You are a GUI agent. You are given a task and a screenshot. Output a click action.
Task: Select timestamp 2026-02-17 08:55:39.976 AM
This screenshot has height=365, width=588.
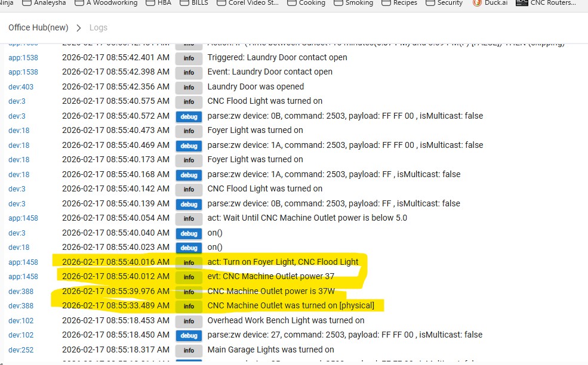coord(115,291)
